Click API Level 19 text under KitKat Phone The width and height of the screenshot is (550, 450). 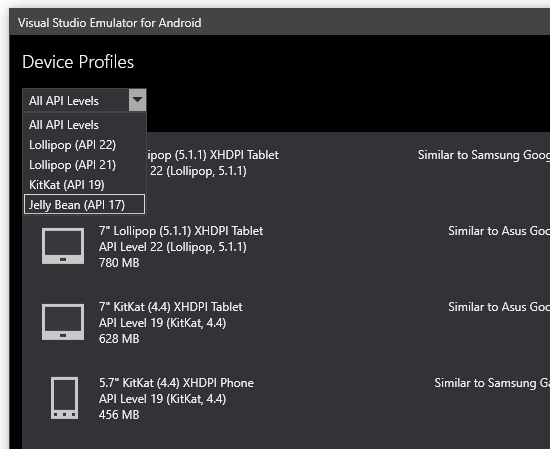[162, 399]
